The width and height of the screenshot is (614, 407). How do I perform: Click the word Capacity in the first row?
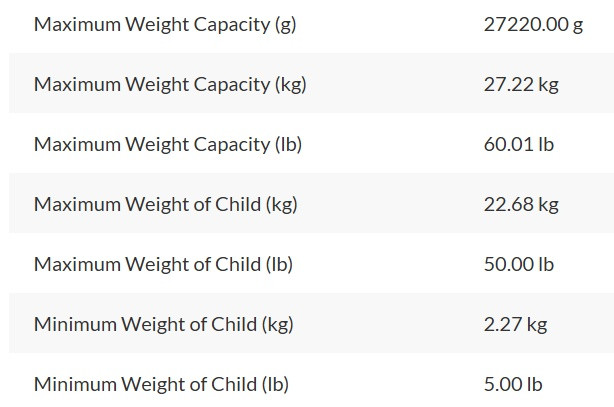[232, 25]
